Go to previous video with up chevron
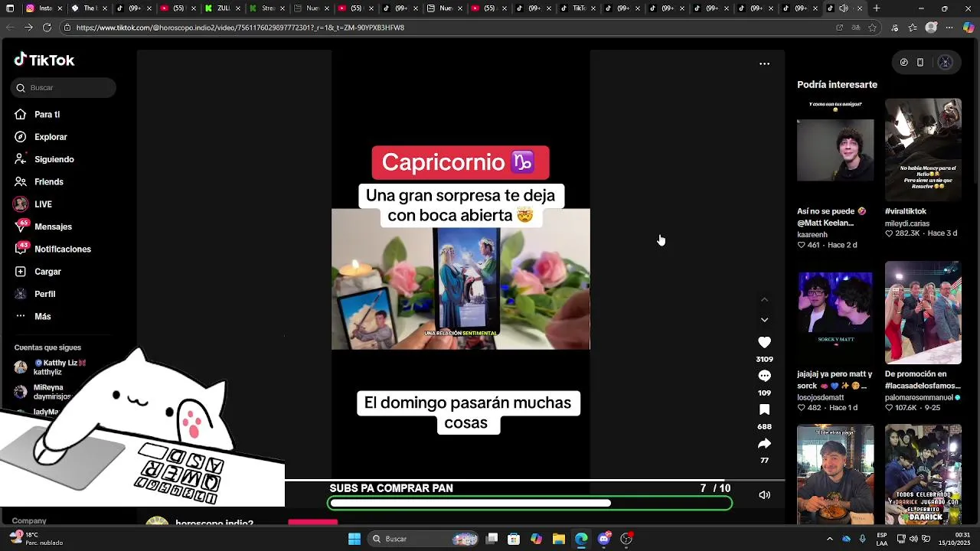Viewport: 980px width, 551px height. pos(764,299)
